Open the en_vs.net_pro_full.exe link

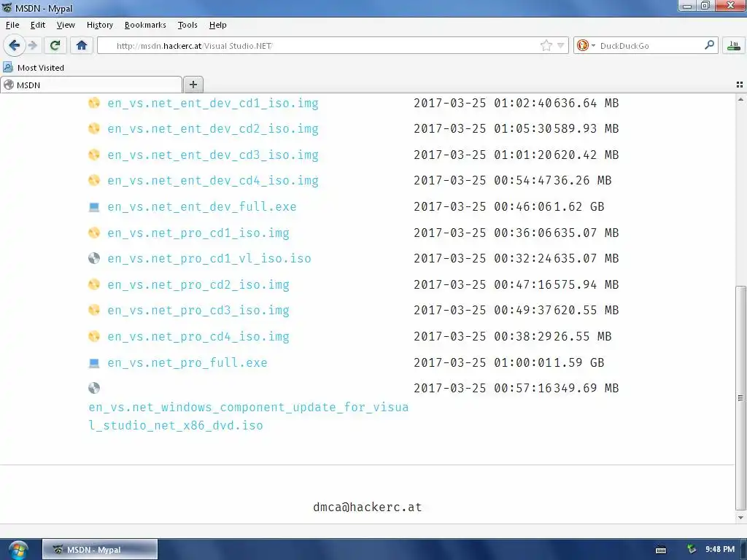tap(187, 363)
